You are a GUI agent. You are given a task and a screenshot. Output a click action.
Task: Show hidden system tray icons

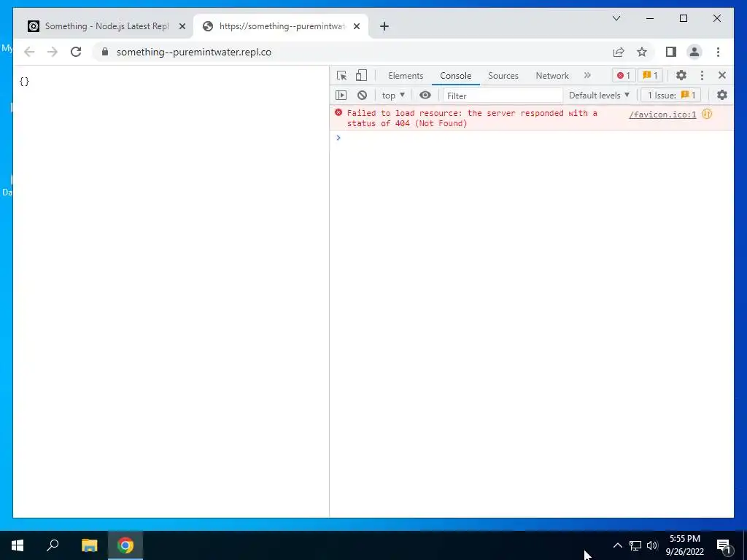point(617,545)
